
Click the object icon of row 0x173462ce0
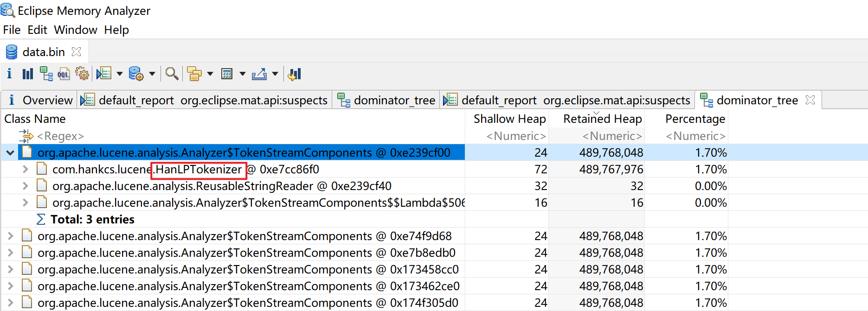click(27, 286)
